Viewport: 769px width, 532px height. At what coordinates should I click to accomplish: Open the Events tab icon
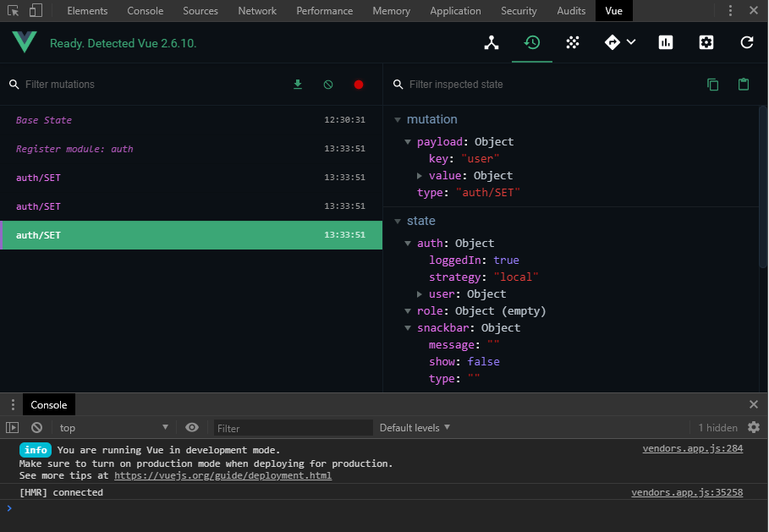click(573, 42)
